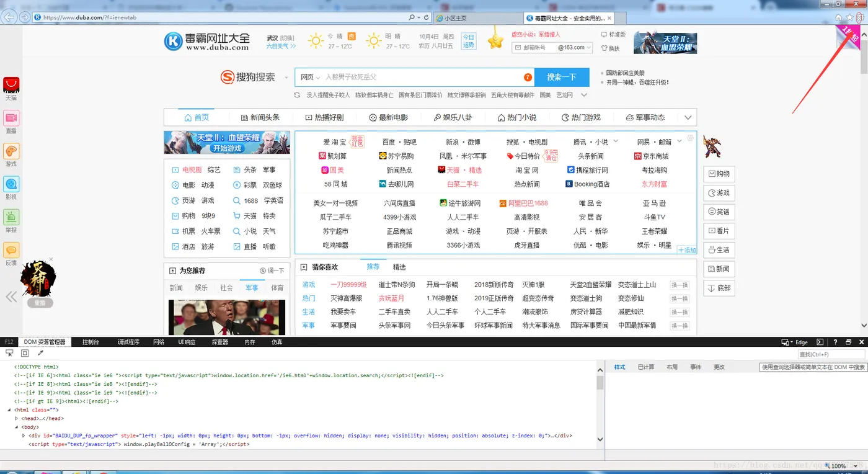Switch to the 控制台 DevTools tab

[x=91, y=342]
